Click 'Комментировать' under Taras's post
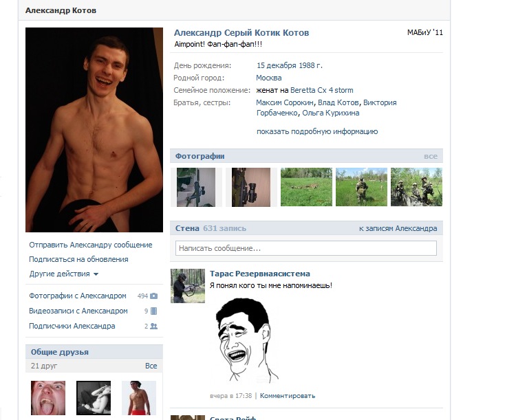Viewport: 527px width, 420px height. pos(288,396)
